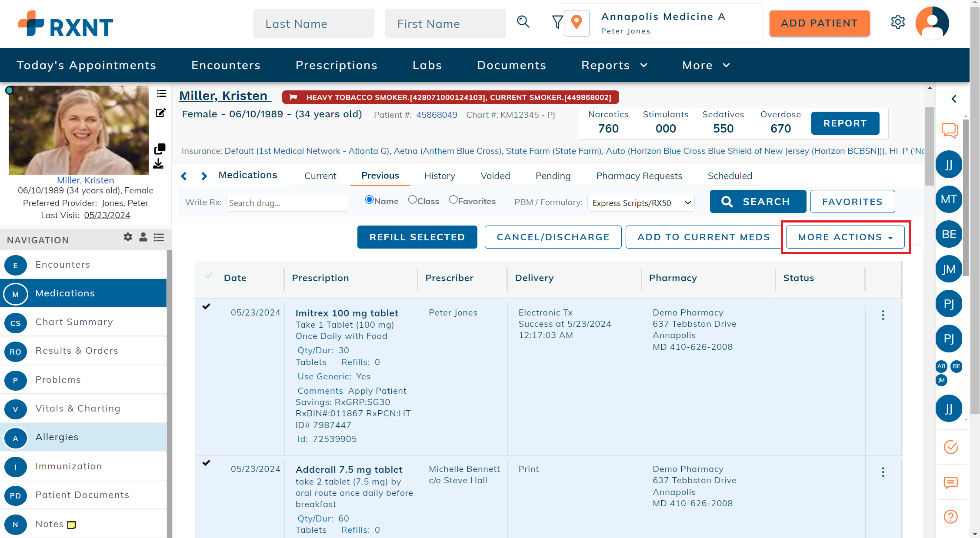Open Allergies in navigation panel
Image resolution: width=980 pixels, height=538 pixels.
pyautogui.click(x=83, y=437)
